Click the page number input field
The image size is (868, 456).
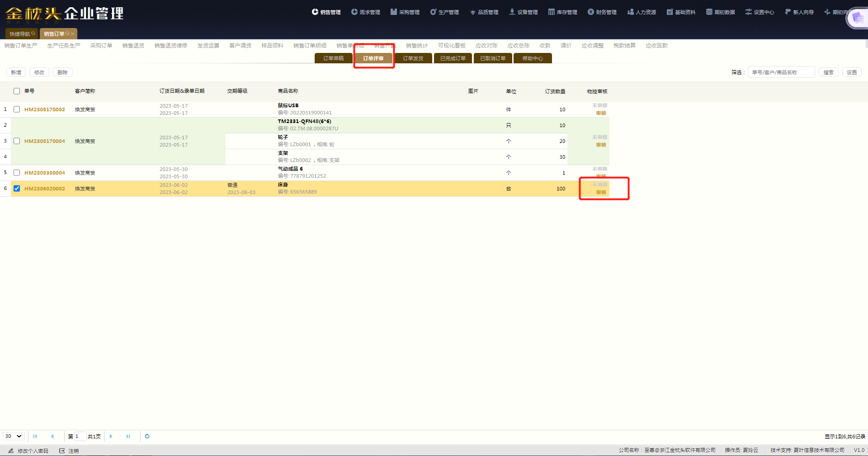[80, 436]
